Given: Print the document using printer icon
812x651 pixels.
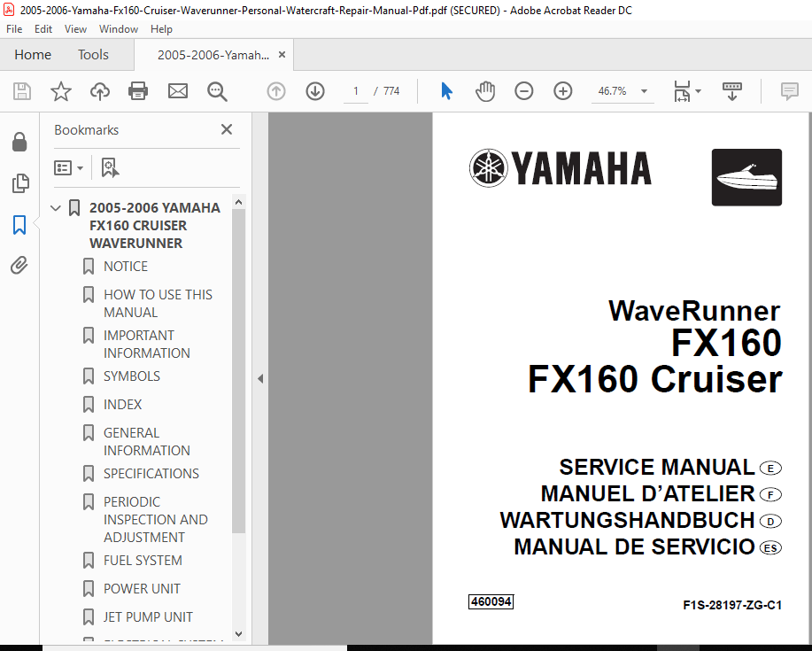Looking at the screenshot, I should click(138, 91).
